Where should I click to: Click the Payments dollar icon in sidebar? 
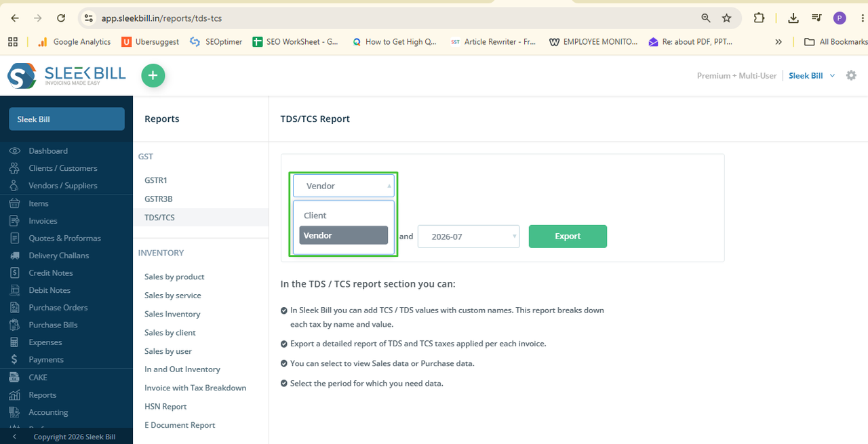tap(15, 359)
